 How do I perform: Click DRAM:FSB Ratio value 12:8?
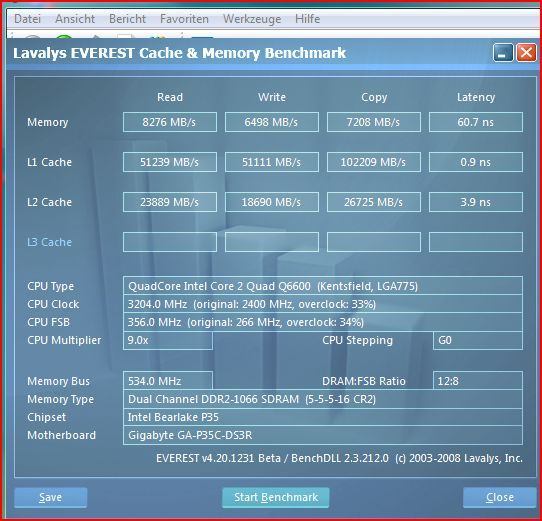point(478,381)
